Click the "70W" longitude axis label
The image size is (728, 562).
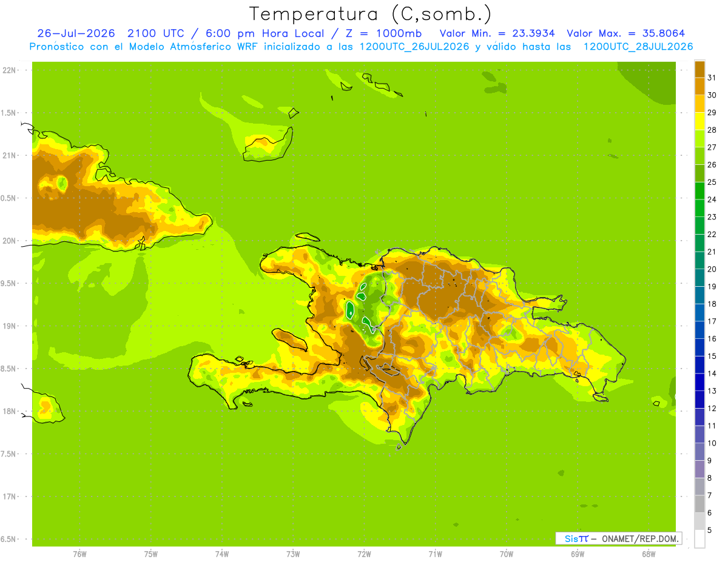pyautogui.click(x=507, y=554)
